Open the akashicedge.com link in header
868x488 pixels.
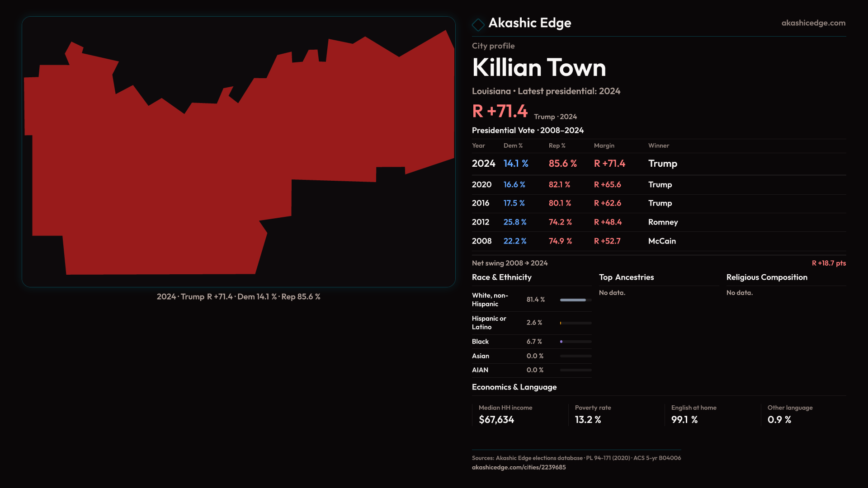coord(813,23)
